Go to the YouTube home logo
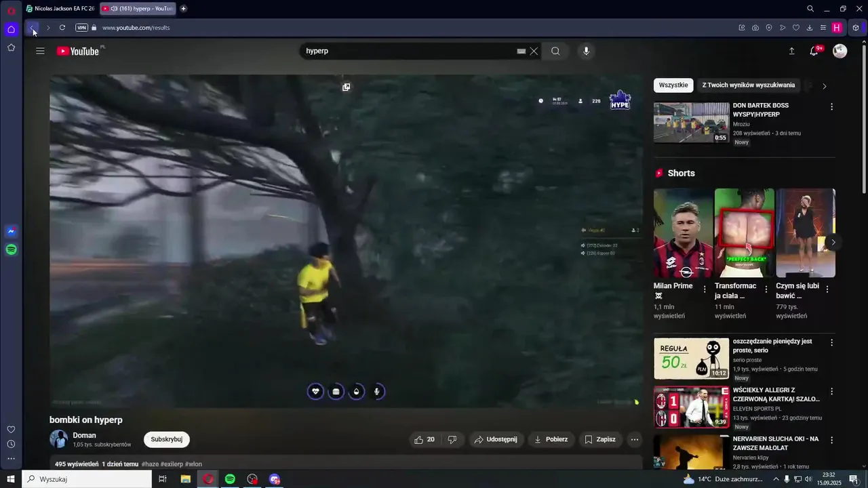This screenshot has width=868, height=488. pyautogui.click(x=79, y=51)
